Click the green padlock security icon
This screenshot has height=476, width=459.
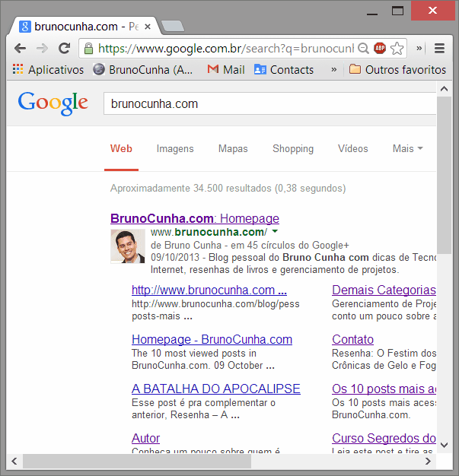88,48
